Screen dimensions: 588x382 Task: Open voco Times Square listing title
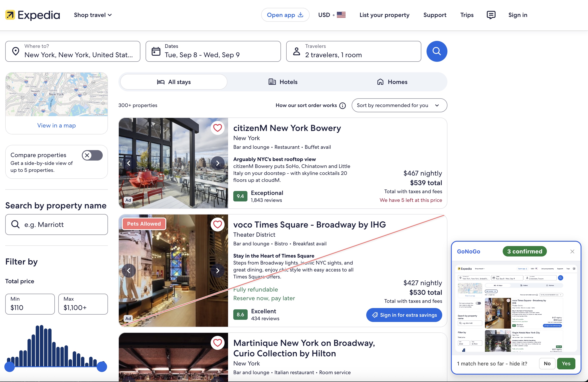[x=309, y=225]
